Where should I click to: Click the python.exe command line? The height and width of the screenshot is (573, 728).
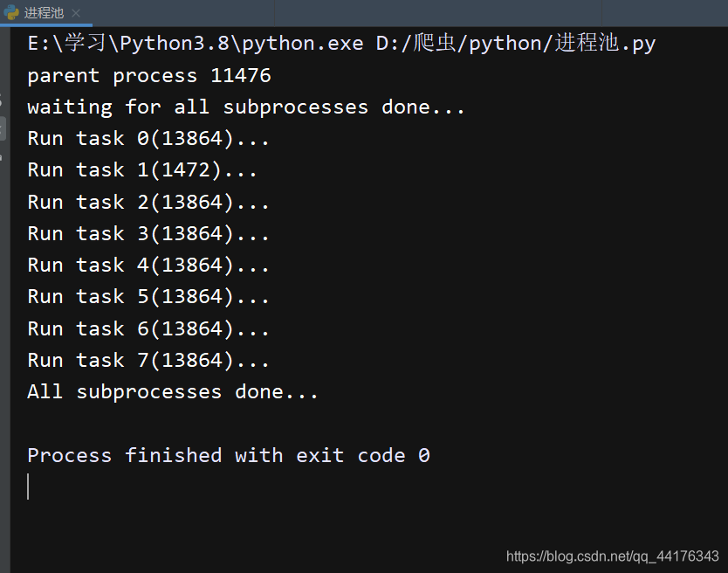pos(341,43)
